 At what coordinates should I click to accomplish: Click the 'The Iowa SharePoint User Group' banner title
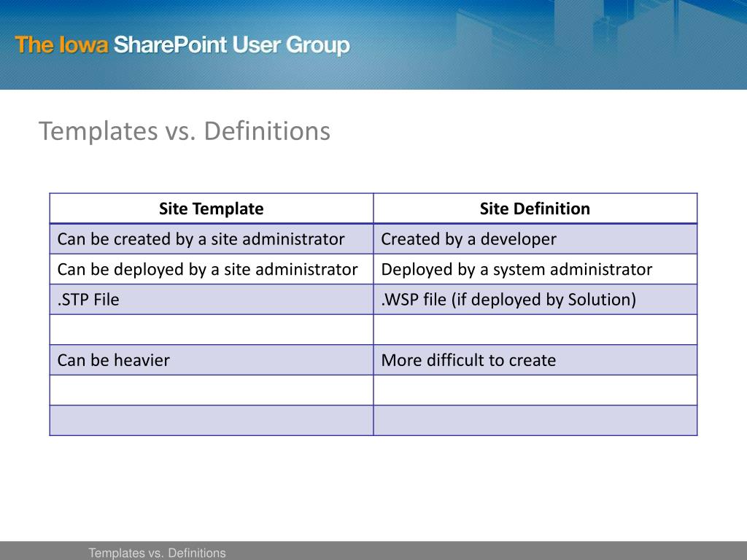[x=182, y=46]
